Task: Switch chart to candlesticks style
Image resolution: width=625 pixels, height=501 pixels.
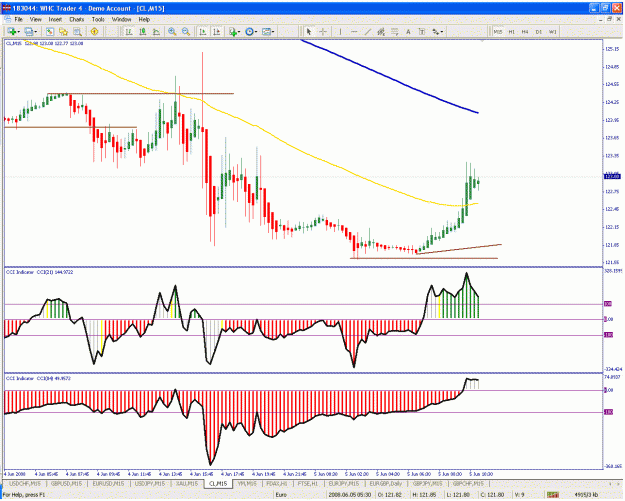Action: point(143,31)
